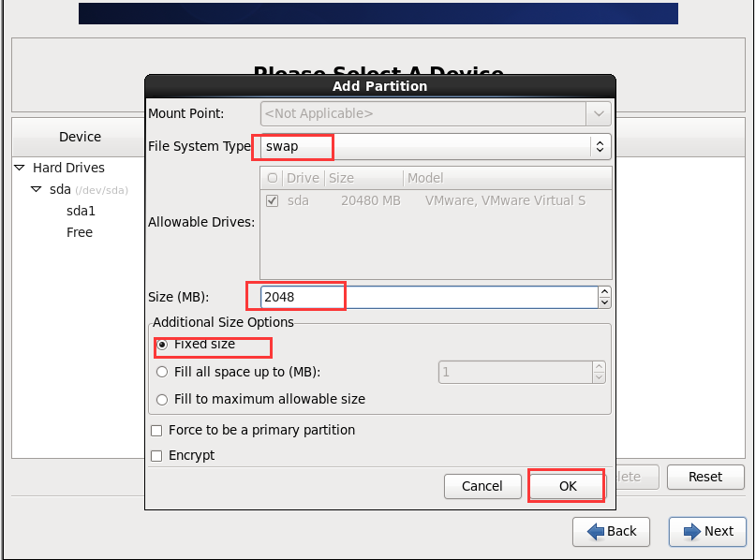Screen dimensions: 756x560
Task: Click the VMware Virtual S model text
Action: pos(505,200)
